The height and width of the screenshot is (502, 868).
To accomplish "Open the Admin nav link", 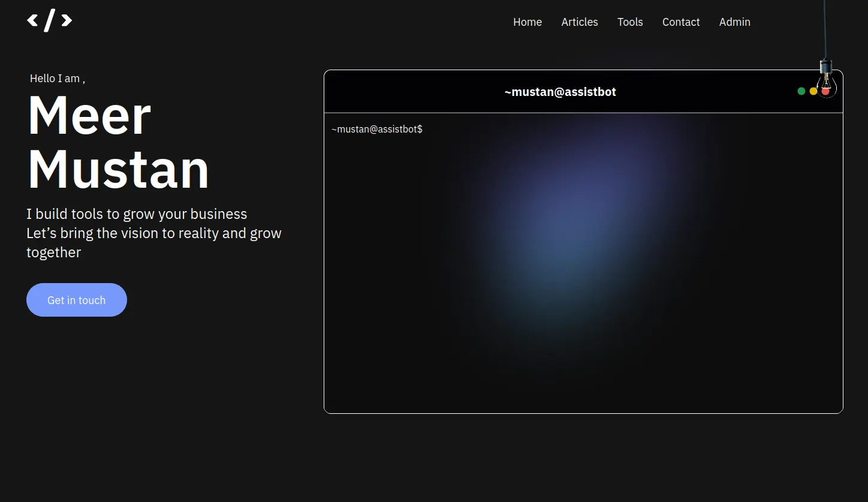I will 734,22.
